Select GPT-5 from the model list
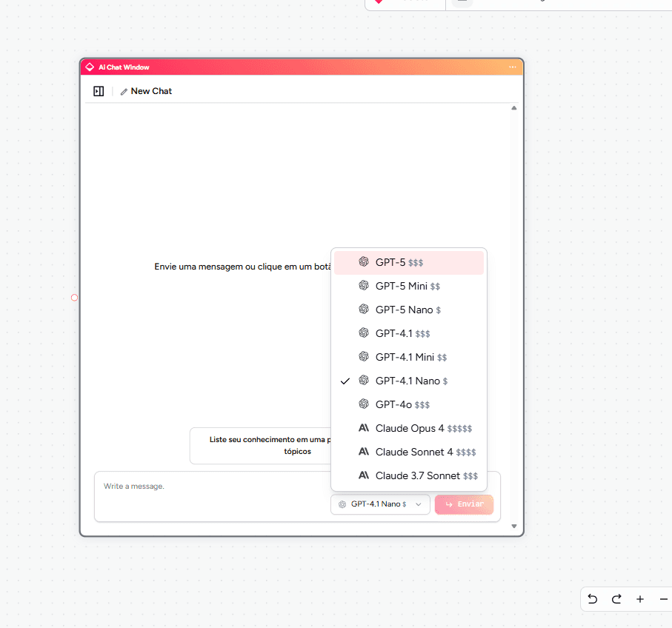 408,262
